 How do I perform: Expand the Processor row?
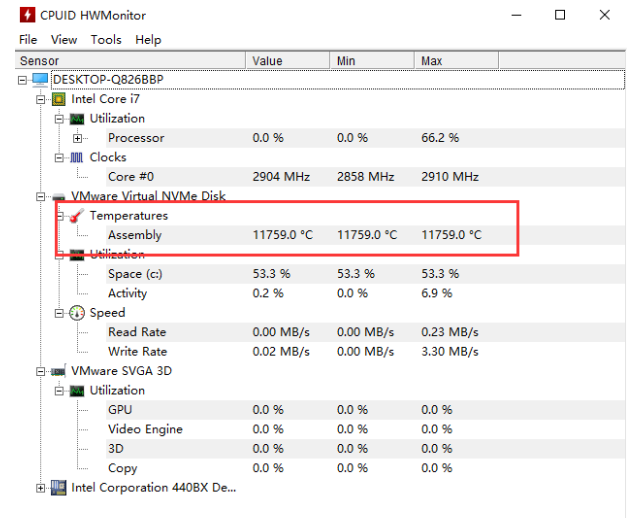(78, 138)
